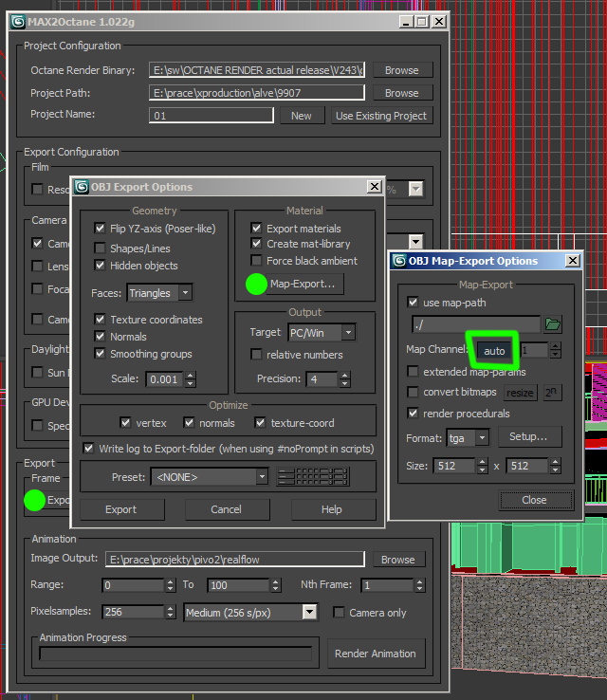
Task: Open the preset manager grid icon
Action: (313, 477)
